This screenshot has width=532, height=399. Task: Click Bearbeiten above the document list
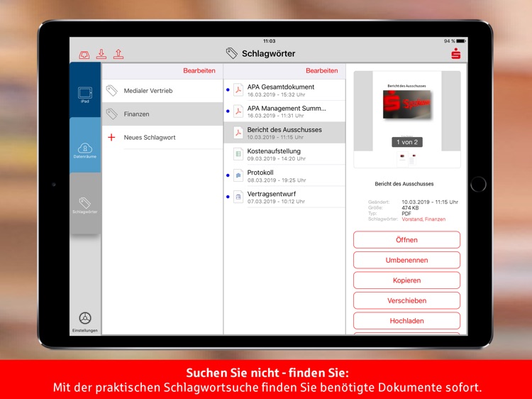pyautogui.click(x=321, y=70)
